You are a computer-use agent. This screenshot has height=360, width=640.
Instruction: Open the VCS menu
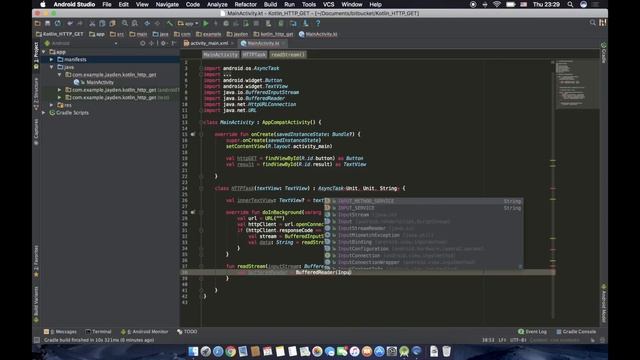coord(329,4)
